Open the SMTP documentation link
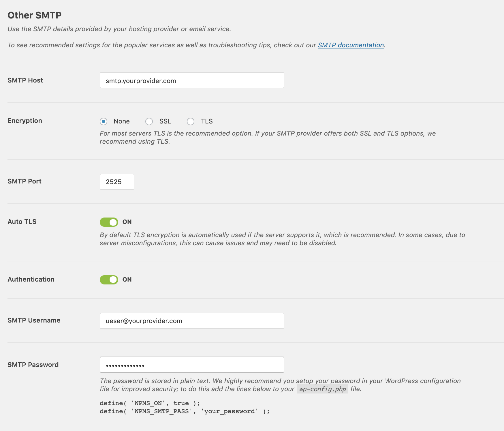The image size is (504, 431). pos(351,45)
